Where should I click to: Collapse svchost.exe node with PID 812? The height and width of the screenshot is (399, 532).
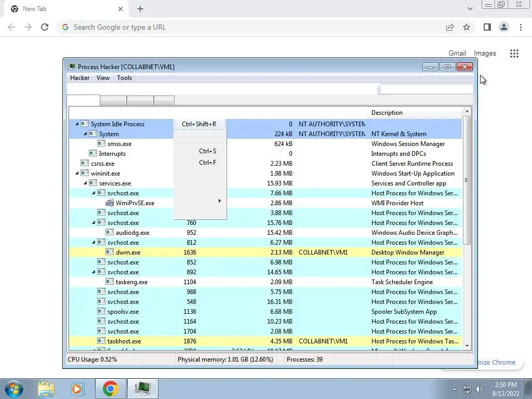[x=94, y=242]
